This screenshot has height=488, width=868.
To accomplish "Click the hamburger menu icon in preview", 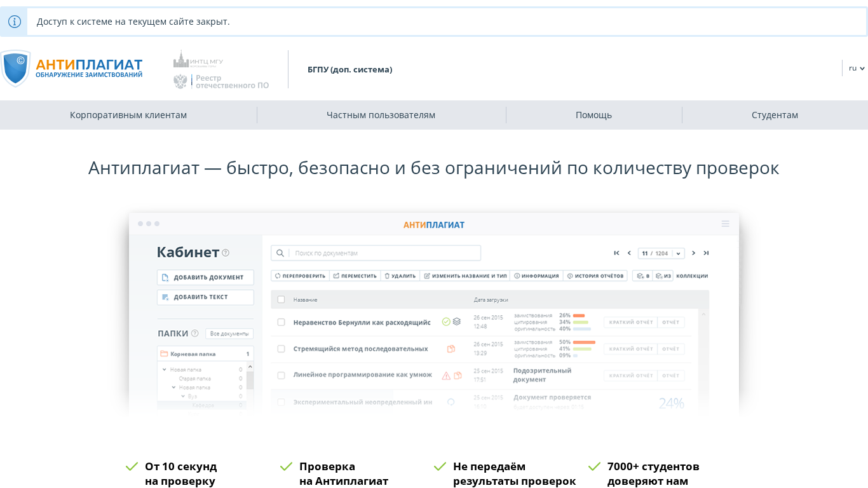I will pos(725,224).
